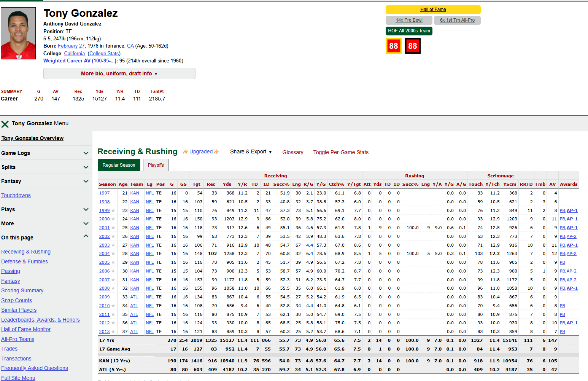Open the All-Pro Teams link
This screenshot has height=381, width=588.
pos(17,339)
